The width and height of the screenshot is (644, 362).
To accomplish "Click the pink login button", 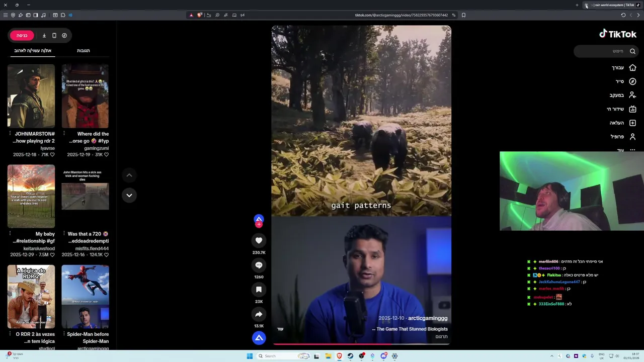I will pyautogui.click(x=22, y=35).
